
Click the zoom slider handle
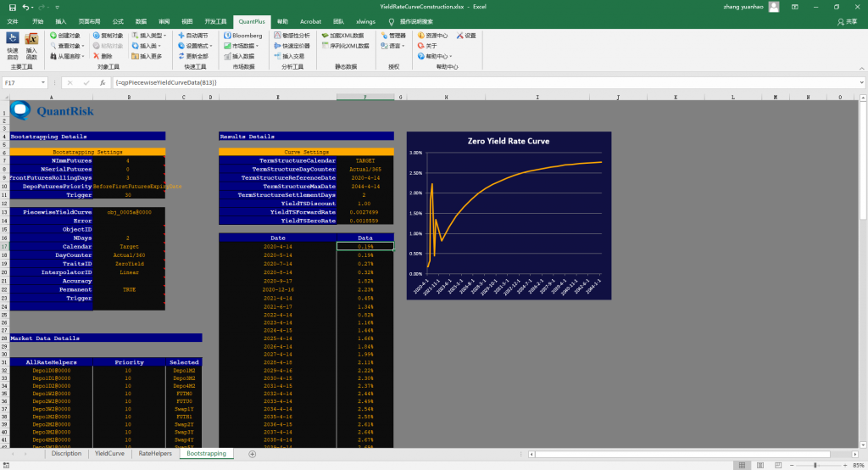[x=815, y=465]
